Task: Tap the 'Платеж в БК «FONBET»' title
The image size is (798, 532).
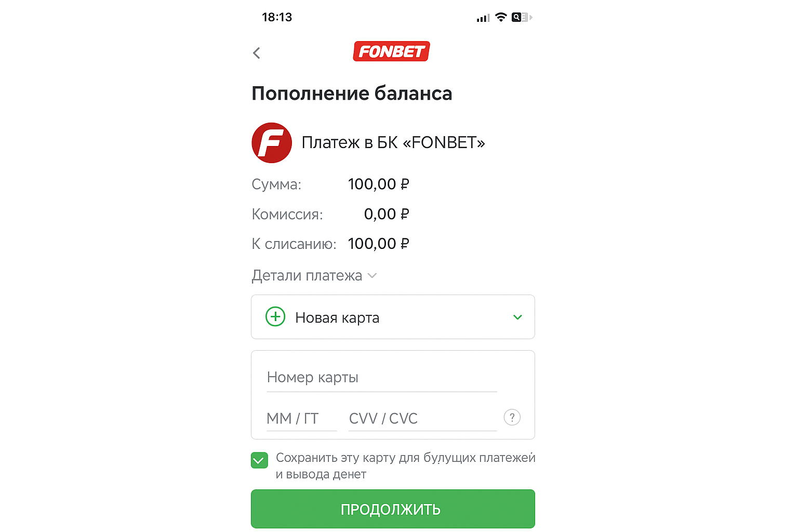Action: click(393, 142)
